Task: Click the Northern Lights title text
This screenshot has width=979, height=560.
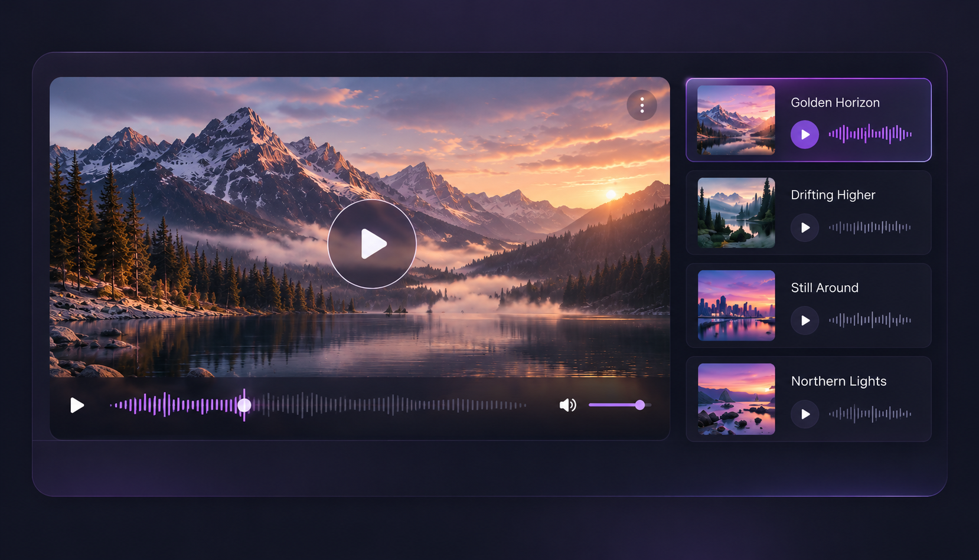Action: (x=838, y=381)
